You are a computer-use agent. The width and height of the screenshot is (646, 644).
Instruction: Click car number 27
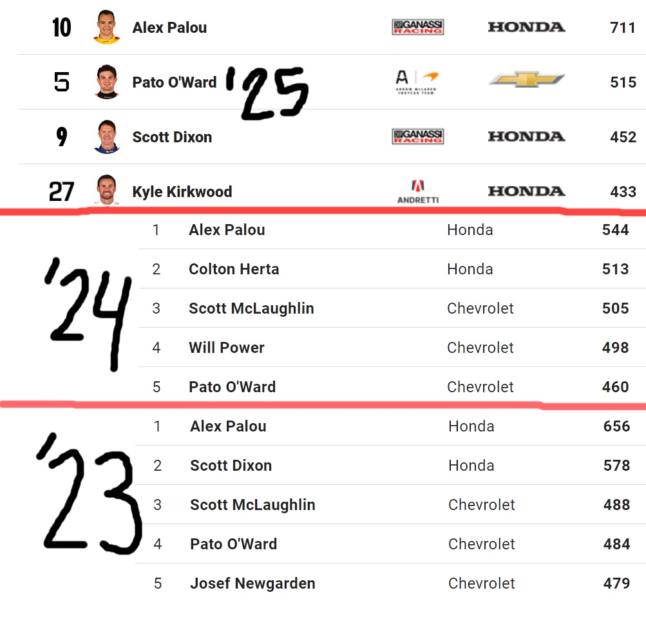[x=62, y=192]
